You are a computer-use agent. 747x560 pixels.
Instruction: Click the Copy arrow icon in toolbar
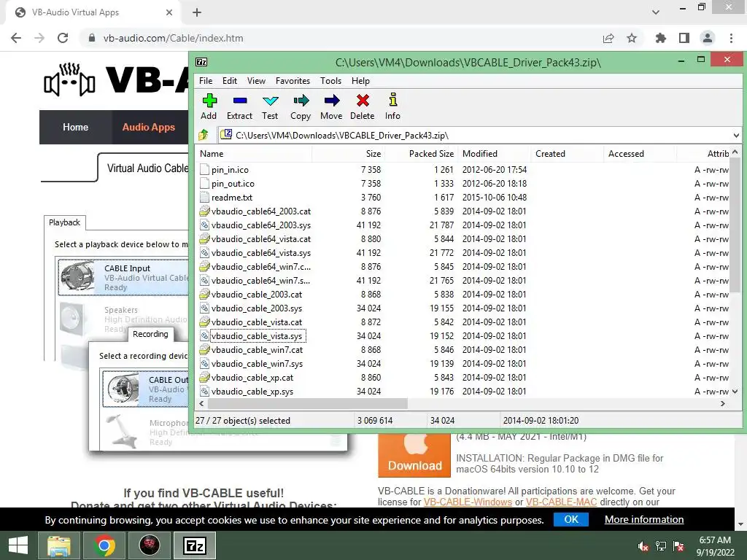[x=301, y=101]
